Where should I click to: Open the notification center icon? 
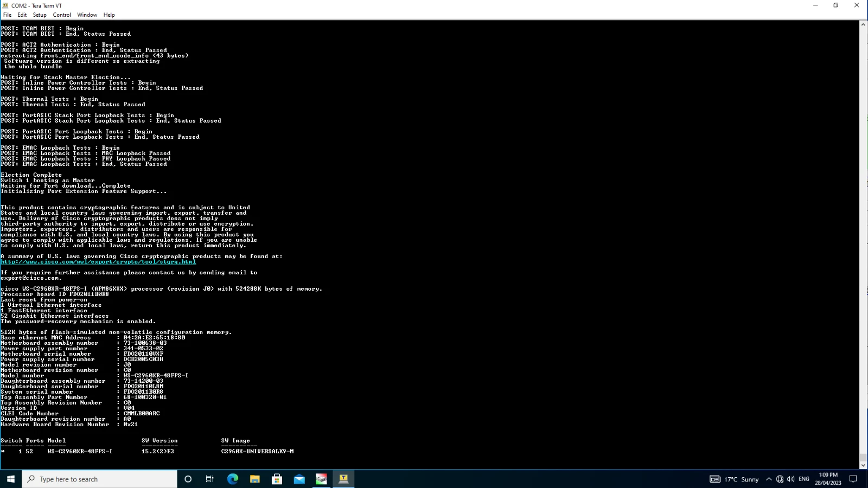(x=853, y=479)
